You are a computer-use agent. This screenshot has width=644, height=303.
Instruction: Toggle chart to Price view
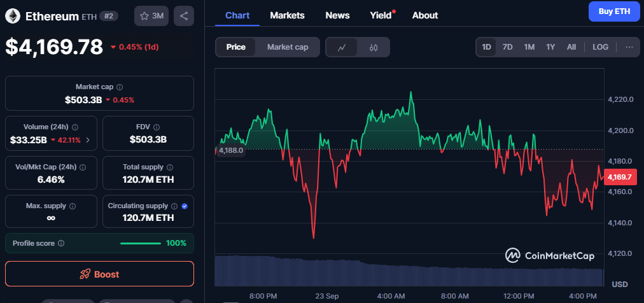pos(235,47)
